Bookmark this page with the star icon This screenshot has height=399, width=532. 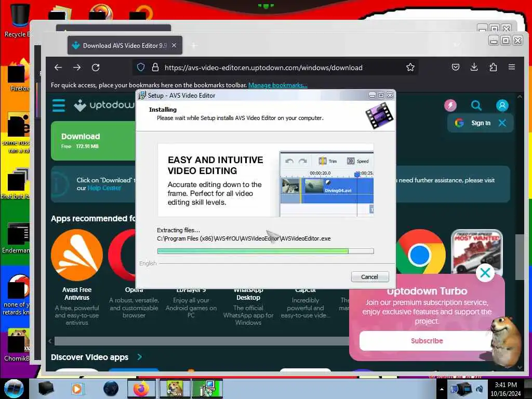pyautogui.click(x=410, y=68)
